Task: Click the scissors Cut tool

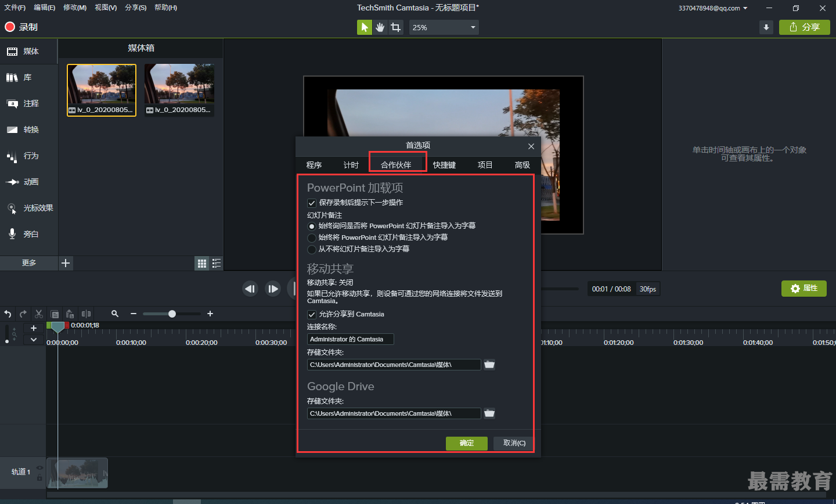Action: click(39, 314)
